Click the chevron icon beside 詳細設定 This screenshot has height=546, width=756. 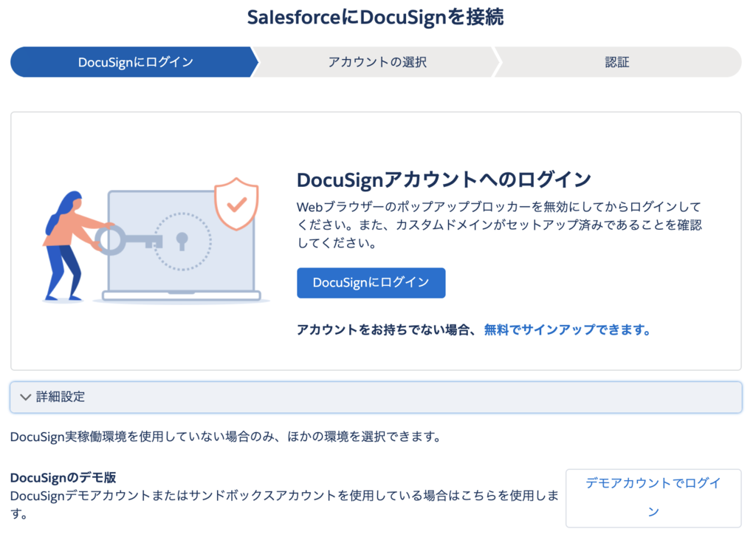[x=25, y=397]
